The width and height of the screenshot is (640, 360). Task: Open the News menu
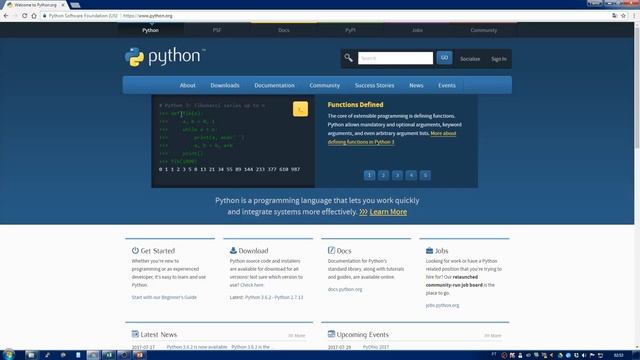(416, 85)
